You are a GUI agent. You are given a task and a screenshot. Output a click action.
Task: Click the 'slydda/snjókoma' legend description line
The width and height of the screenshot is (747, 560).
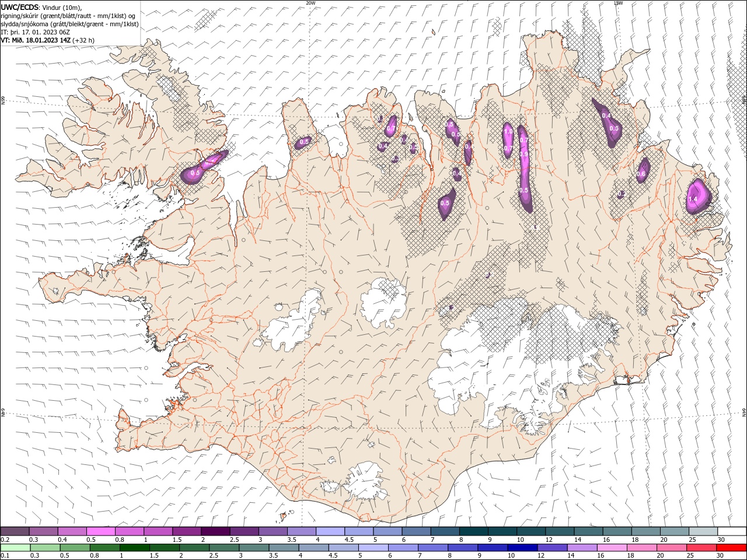[70, 24]
